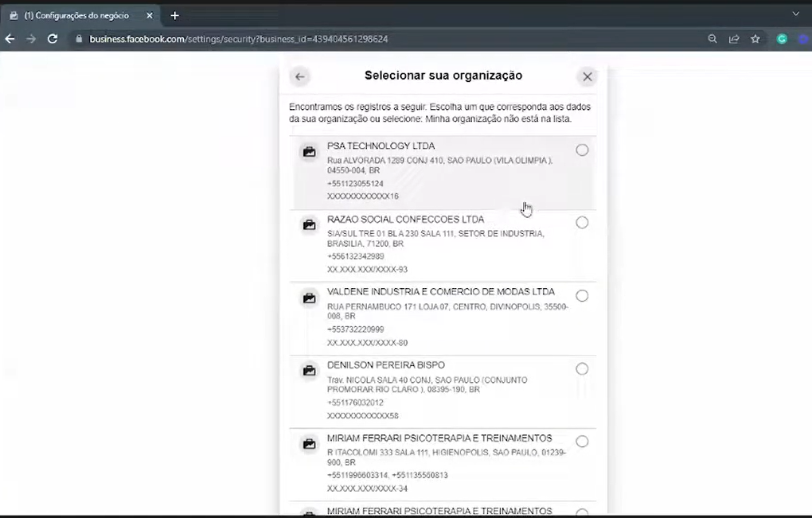Bookmark the page with the star icon
This screenshot has width=812, height=518.
point(755,39)
